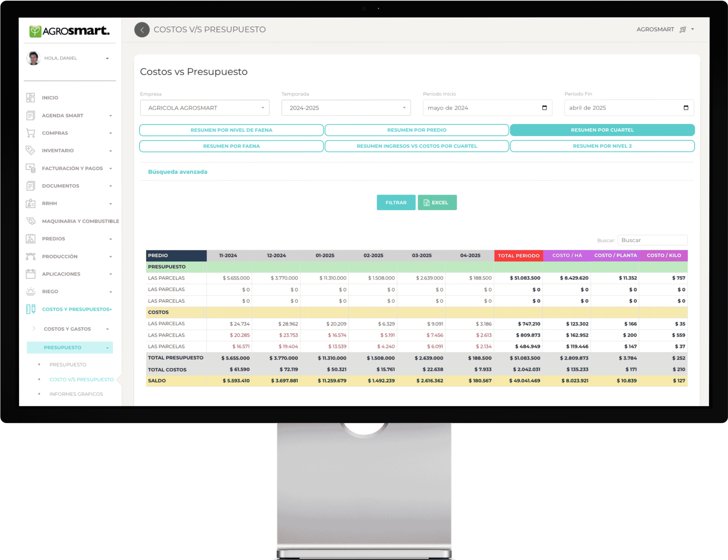Image resolution: width=728 pixels, height=560 pixels.
Task: Click the user avatar photo
Action: pos(33,58)
